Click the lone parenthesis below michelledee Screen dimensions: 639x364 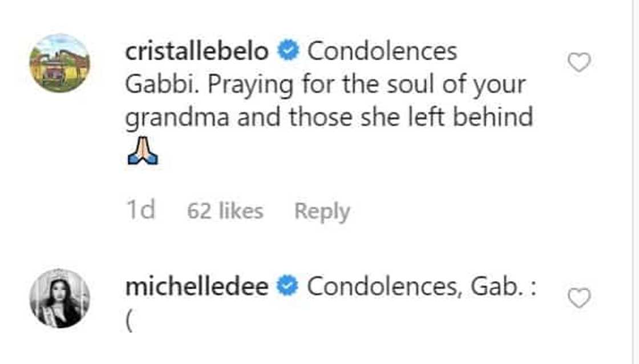129,321
